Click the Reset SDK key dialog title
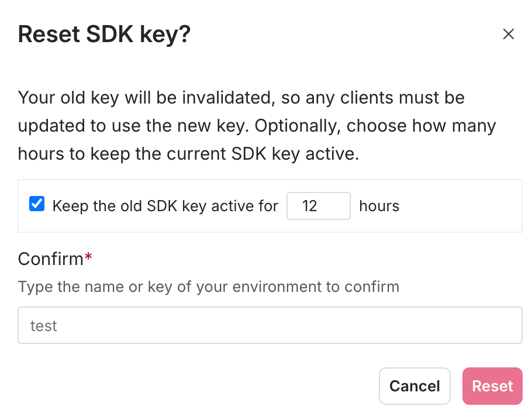This screenshot has height=413, width=532. pyautogui.click(x=104, y=34)
